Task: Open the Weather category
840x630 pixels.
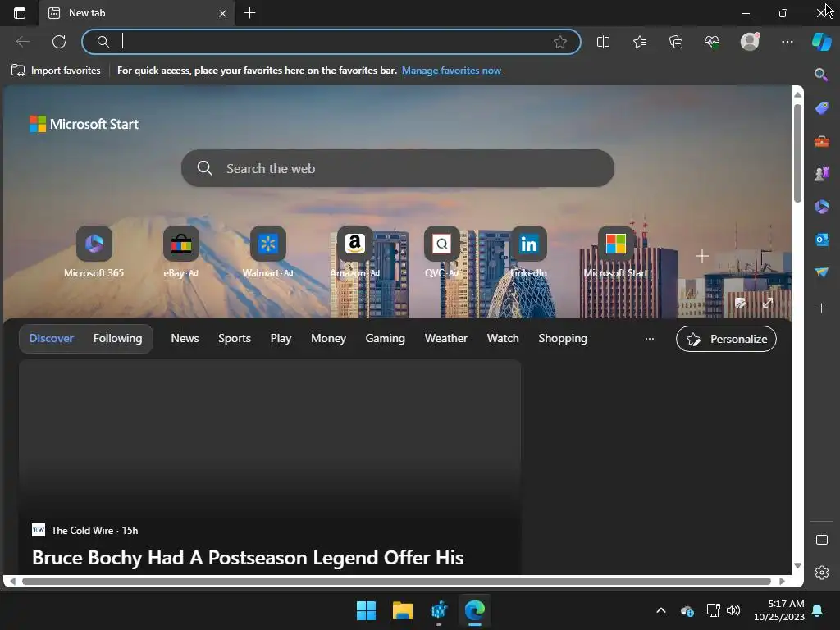Action: click(445, 338)
